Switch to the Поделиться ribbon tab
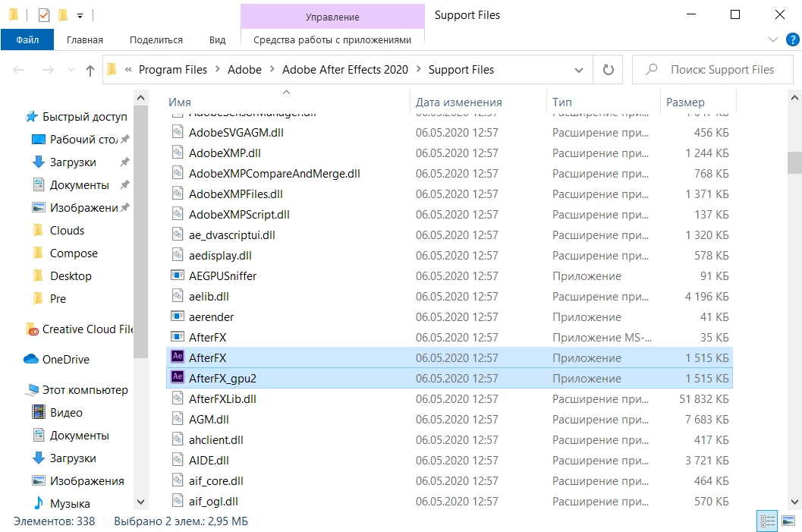This screenshot has height=532, width=802. tap(156, 40)
